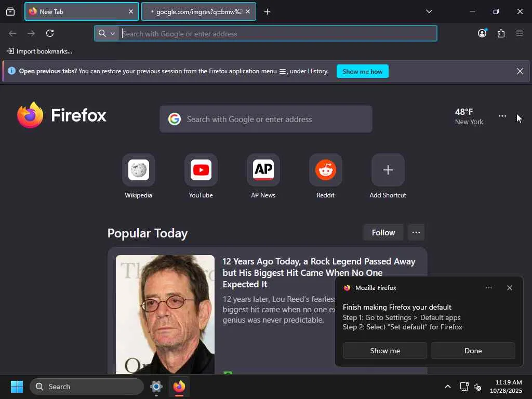Click the Windows taskbar Search box
The width and height of the screenshot is (532, 399).
tap(87, 387)
